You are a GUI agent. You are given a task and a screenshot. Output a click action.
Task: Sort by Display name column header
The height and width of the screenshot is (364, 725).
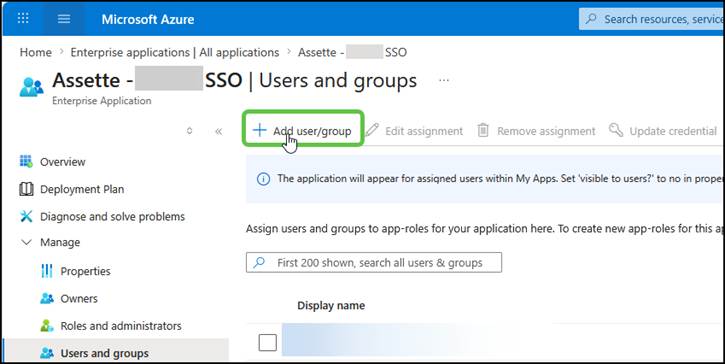click(331, 306)
